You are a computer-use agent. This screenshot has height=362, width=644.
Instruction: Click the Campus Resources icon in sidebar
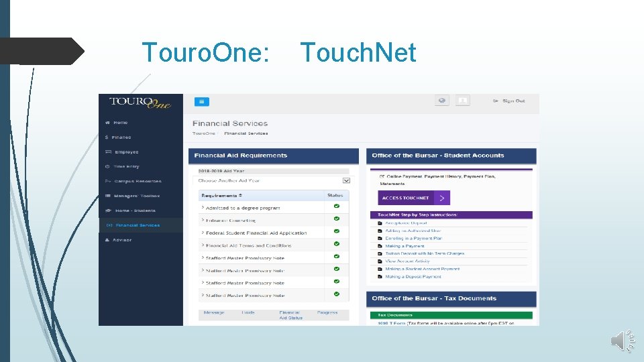[108, 181]
